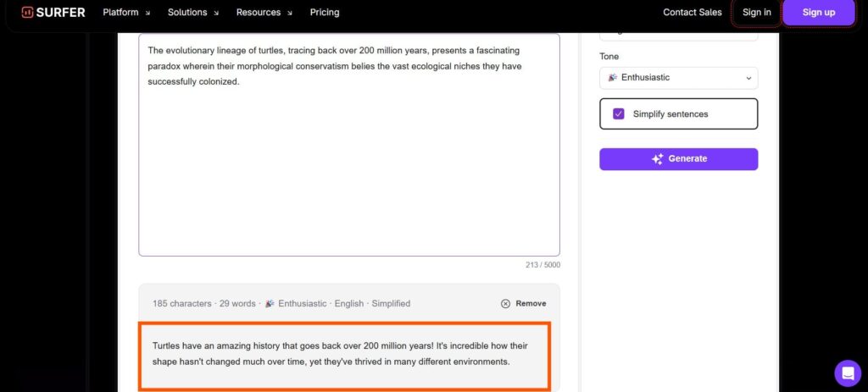Open the chat widget icon
The height and width of the screenshot is (392, 868).
coord(848,373)
